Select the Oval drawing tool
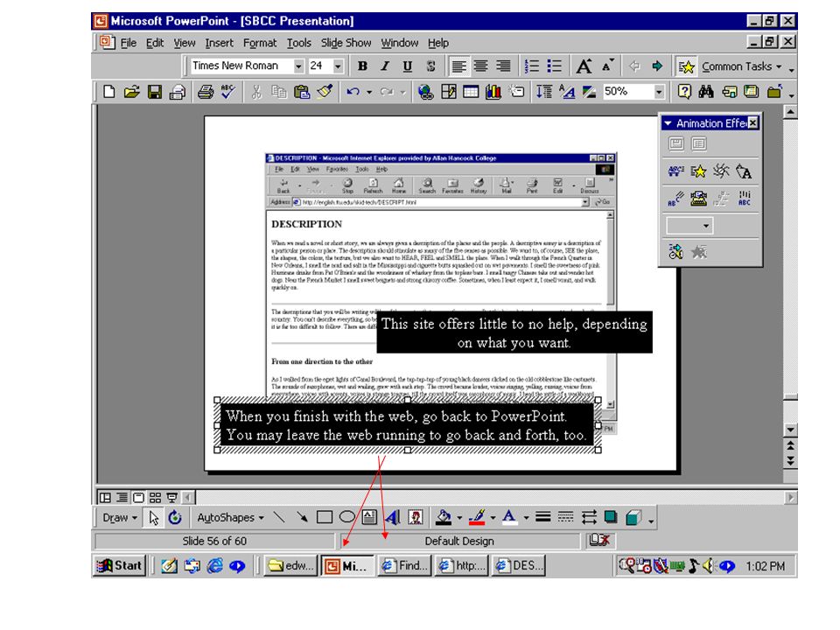Screen dimensions: 840x630 pos(347,517)
